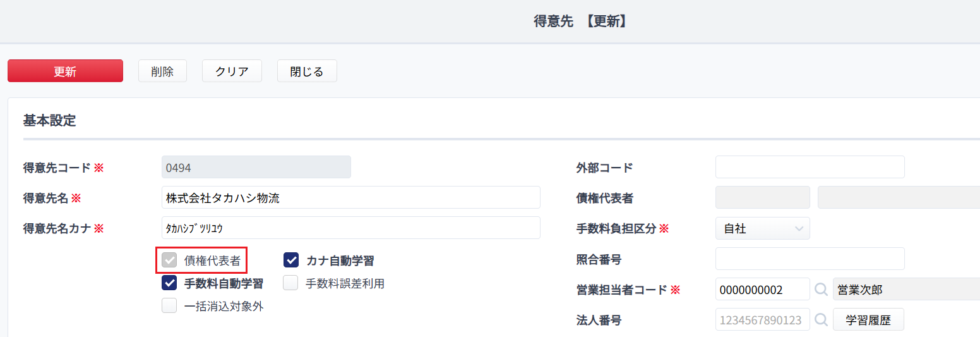This screenshot has width=980, height=337.
Task: Click the 営業担当者コード input box
Action: tap(763, 290)
